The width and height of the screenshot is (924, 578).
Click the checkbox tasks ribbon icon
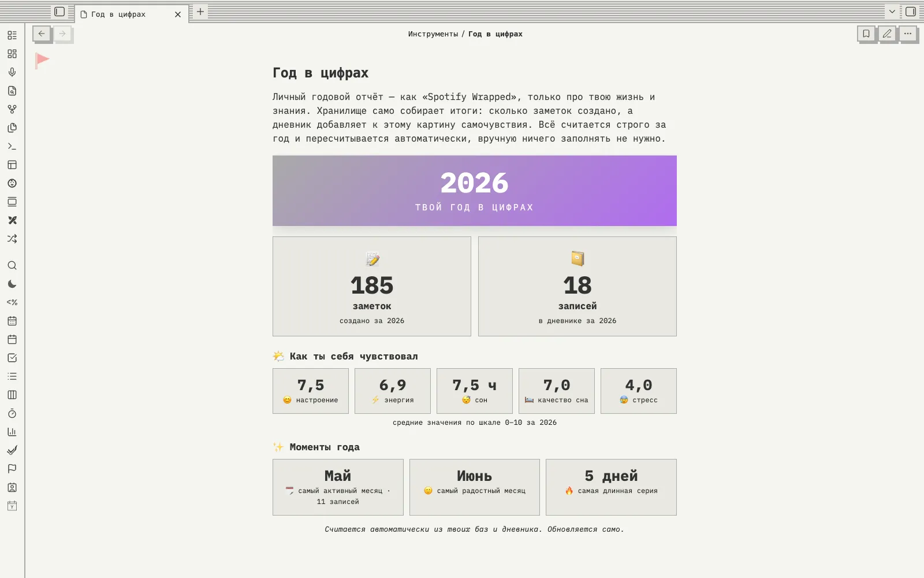click(12, 358)
